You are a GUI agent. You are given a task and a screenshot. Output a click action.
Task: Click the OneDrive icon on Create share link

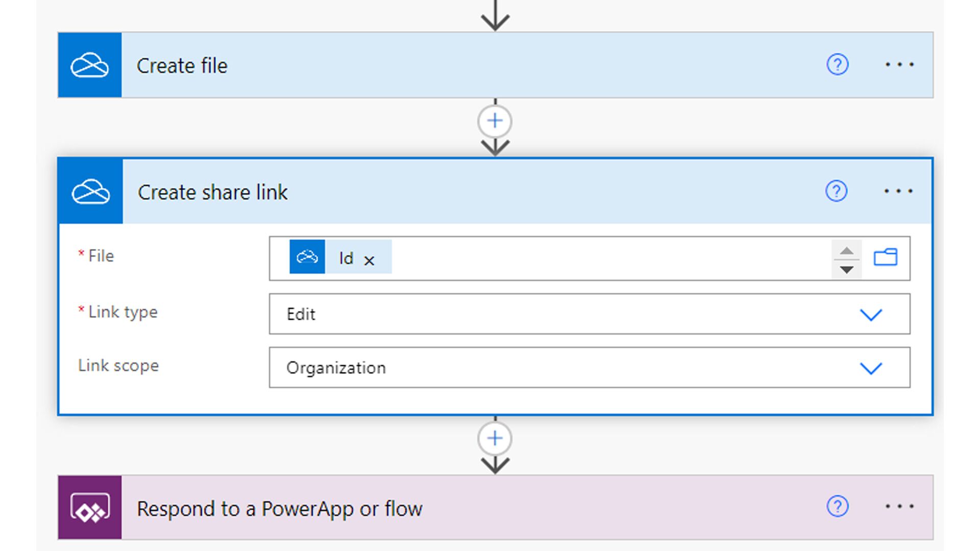[x=90, y=192]
